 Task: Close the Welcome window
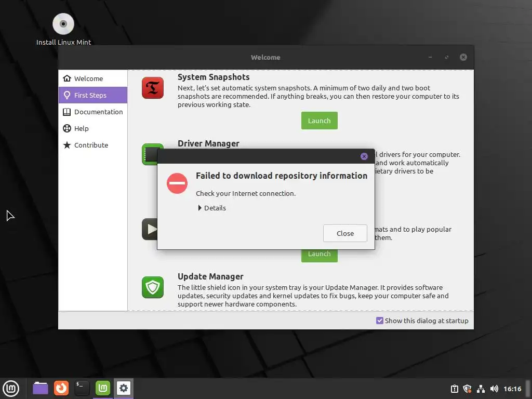463,57
